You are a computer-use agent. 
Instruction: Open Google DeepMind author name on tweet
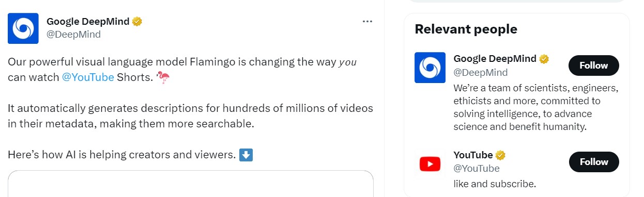88,22
